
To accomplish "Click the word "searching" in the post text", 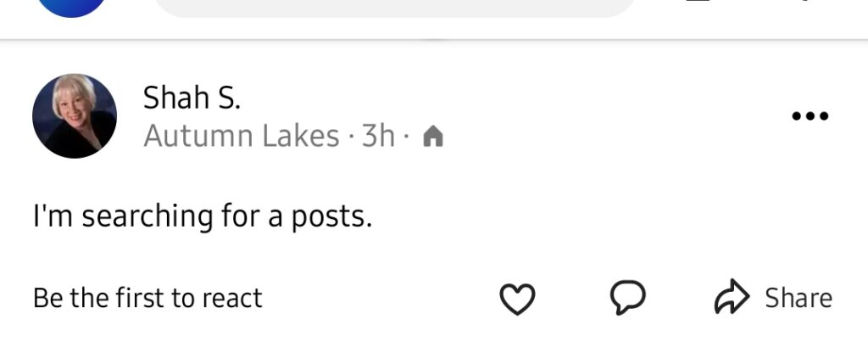I will point(136,217).
